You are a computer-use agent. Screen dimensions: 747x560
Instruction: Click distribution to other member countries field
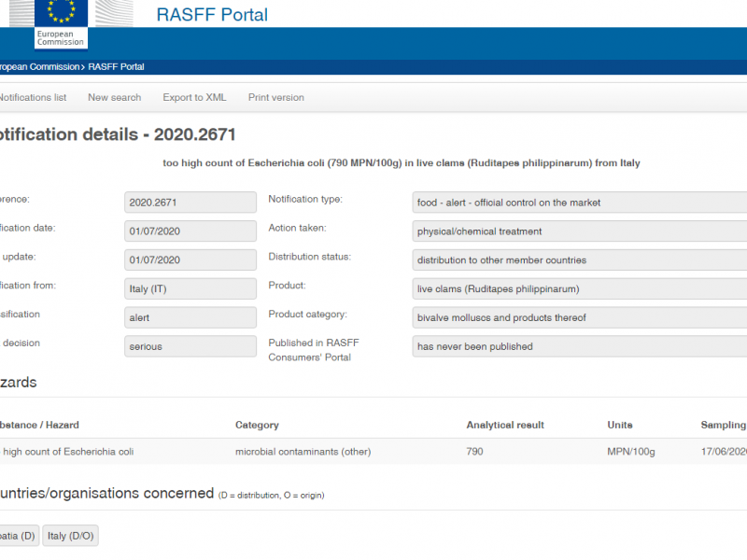pos(579,260)
